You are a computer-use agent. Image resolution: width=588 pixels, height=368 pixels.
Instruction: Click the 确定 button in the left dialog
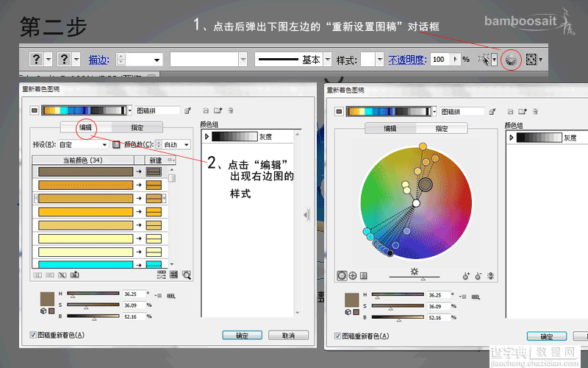pyautogui.click(x=243, y=336)
